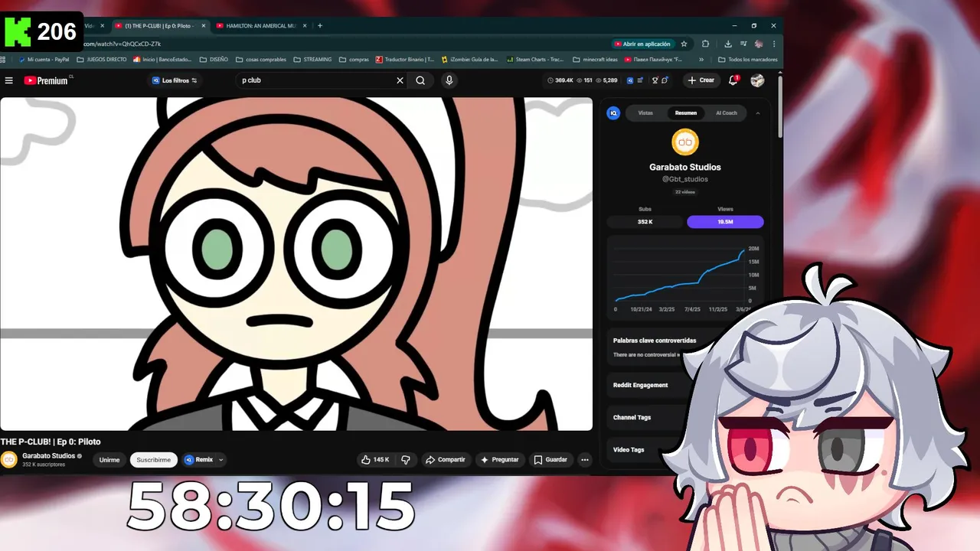Click the blue IQ extension logo in panel
Viewport: 980px width, 551px height.
tap(613, 113)
